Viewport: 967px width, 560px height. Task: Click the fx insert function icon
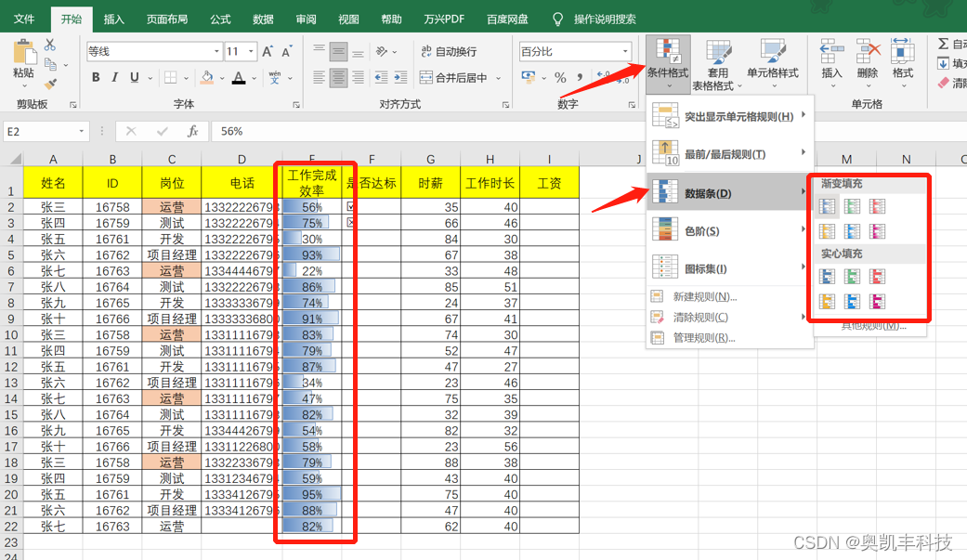(193, 131)
